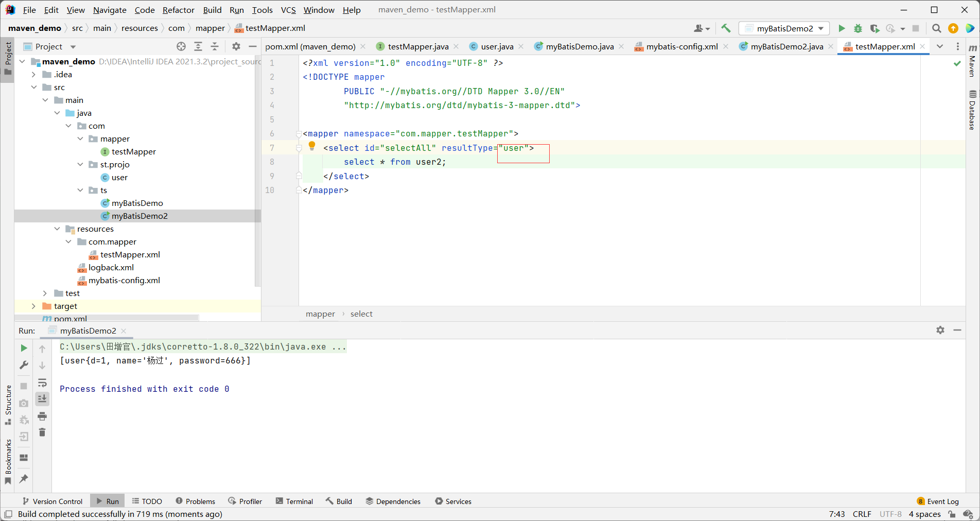Click the intention light bulb on line 7
Screen dimensions: 980x521
click(311, 146)
